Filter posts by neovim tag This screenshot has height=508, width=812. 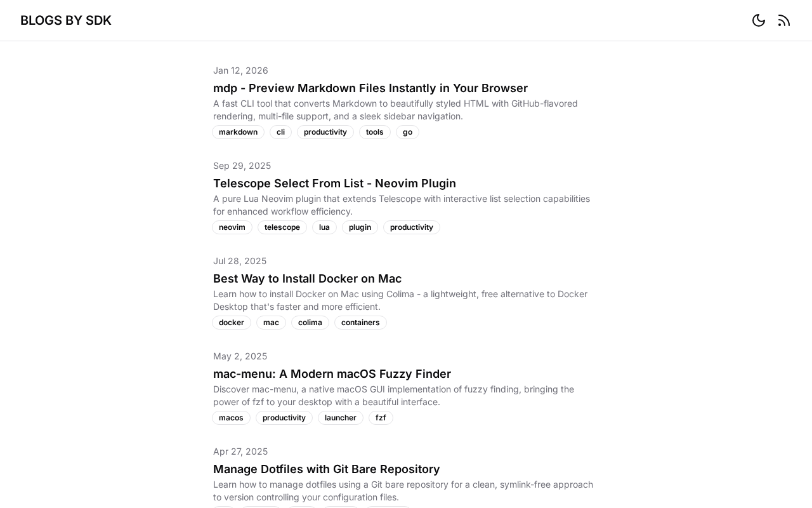232,227
